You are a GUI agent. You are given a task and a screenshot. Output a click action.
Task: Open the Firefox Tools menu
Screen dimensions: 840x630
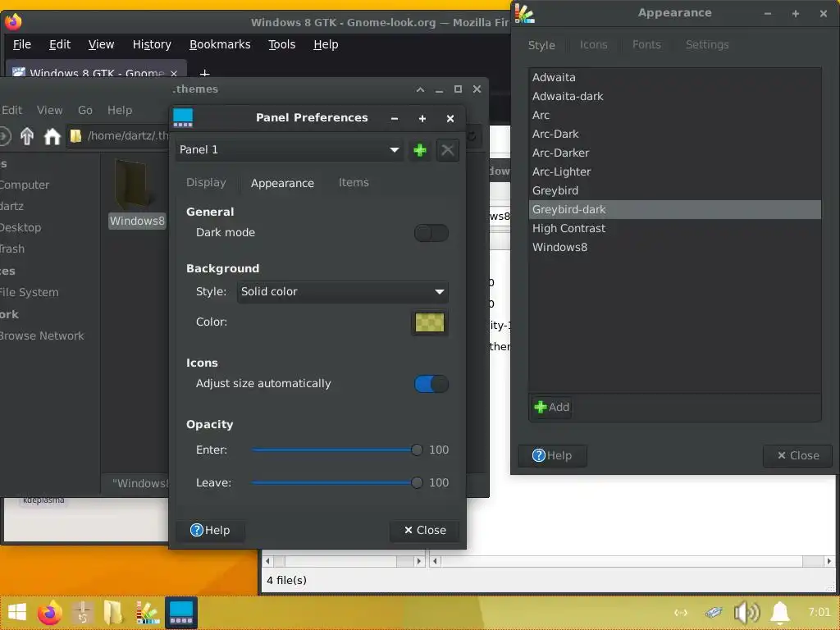(282, 44)
